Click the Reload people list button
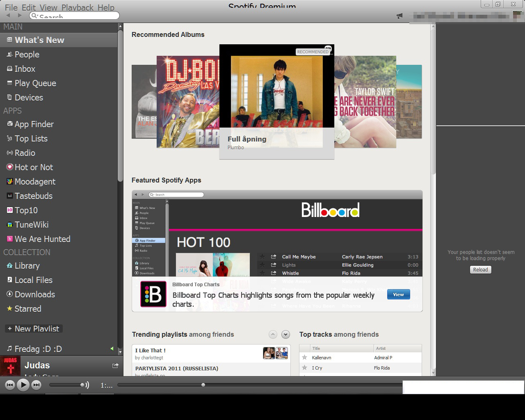 point(480,269)
